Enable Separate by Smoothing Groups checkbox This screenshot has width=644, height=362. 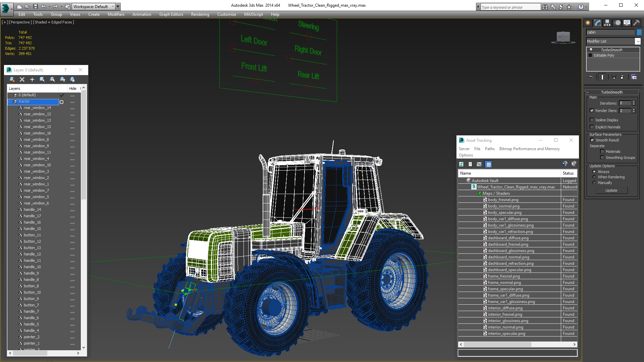click(x=602, y=158)
